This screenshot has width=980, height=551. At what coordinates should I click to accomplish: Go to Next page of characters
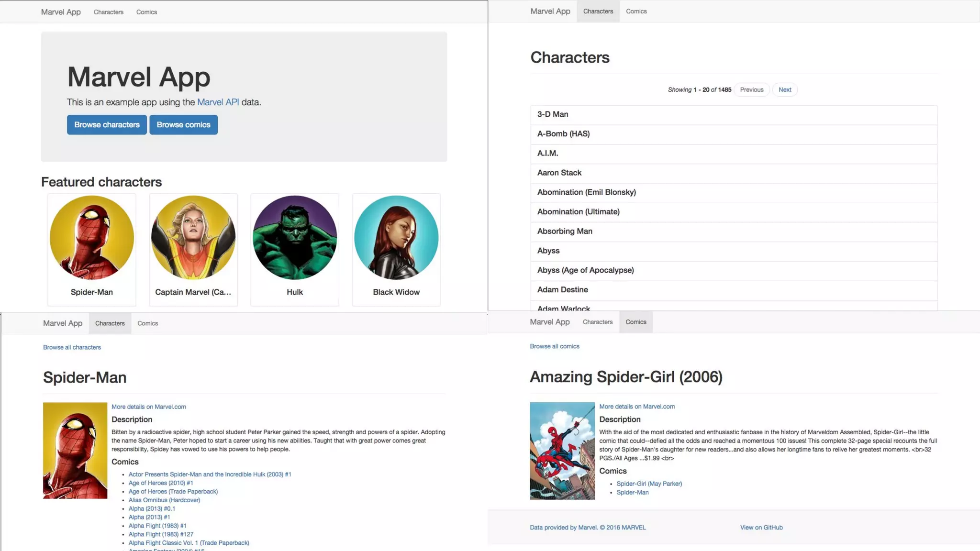click(784, 89)
